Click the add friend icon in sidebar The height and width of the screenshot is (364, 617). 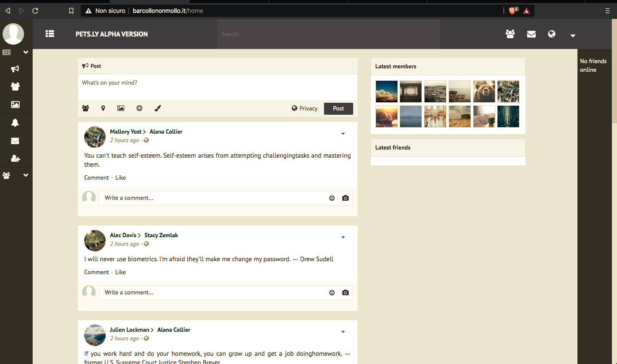[15, 159]
